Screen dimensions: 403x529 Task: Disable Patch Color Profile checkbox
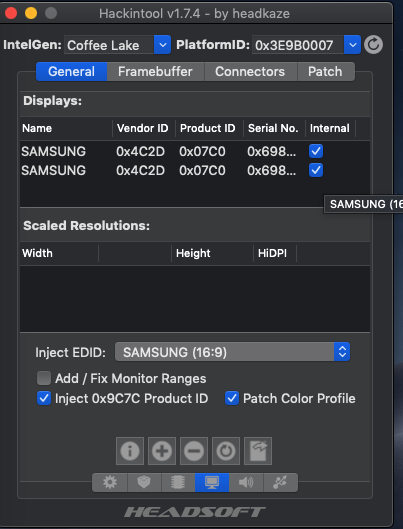(x=232, y=398)
